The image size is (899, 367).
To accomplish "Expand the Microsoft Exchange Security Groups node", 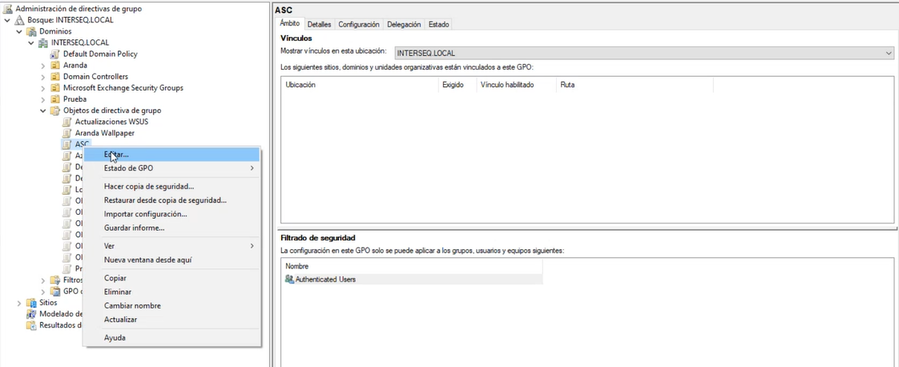I will tap(43, 88).
